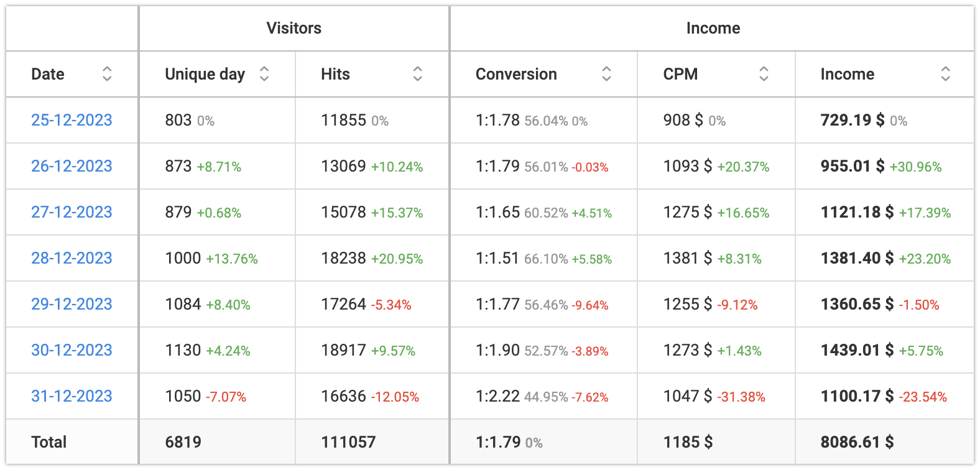Screen dimensions: 980x470
Task: Sort by CPM arrows icon
Action: pos(764,74)
